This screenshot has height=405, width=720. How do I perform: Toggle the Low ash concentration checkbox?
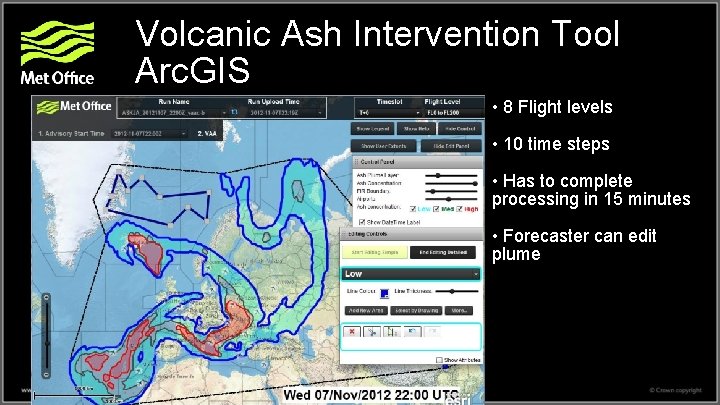[413, 209]
